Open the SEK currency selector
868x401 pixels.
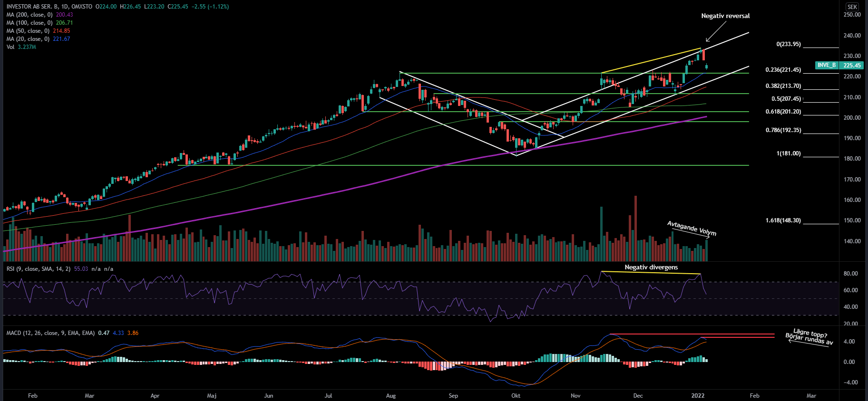(x=852, y=7)
